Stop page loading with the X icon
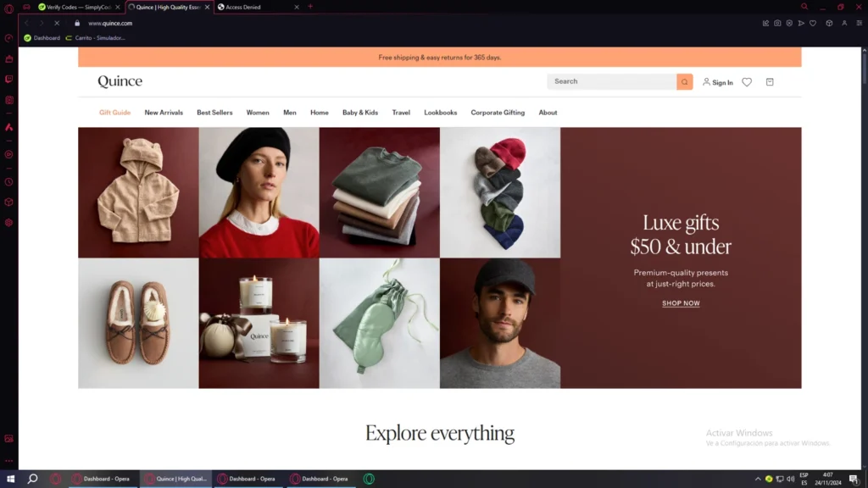Image resolution: width=868 pixels, height=488 pixels. point(57,24)
